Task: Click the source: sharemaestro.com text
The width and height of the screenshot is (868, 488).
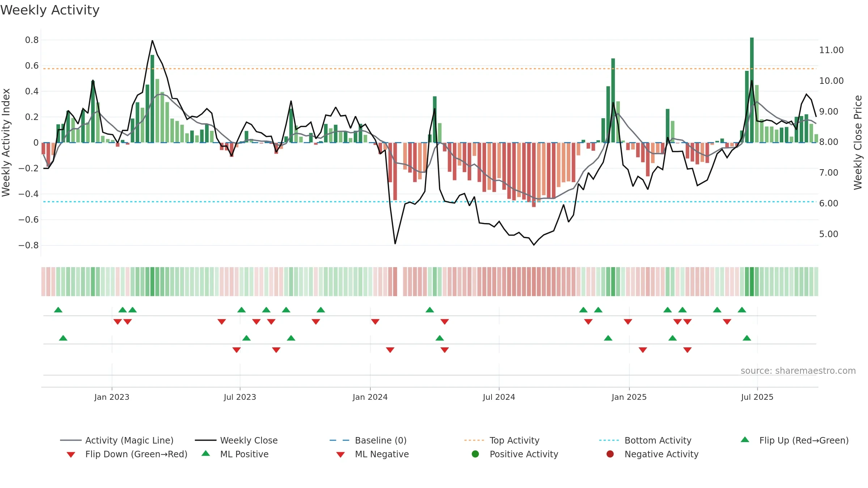Action: click(798, 371)
